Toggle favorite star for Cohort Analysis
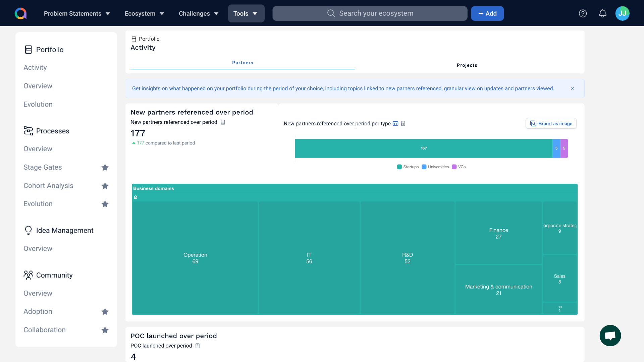This screenshot has width=644, height=362. (x=105, y=186)
